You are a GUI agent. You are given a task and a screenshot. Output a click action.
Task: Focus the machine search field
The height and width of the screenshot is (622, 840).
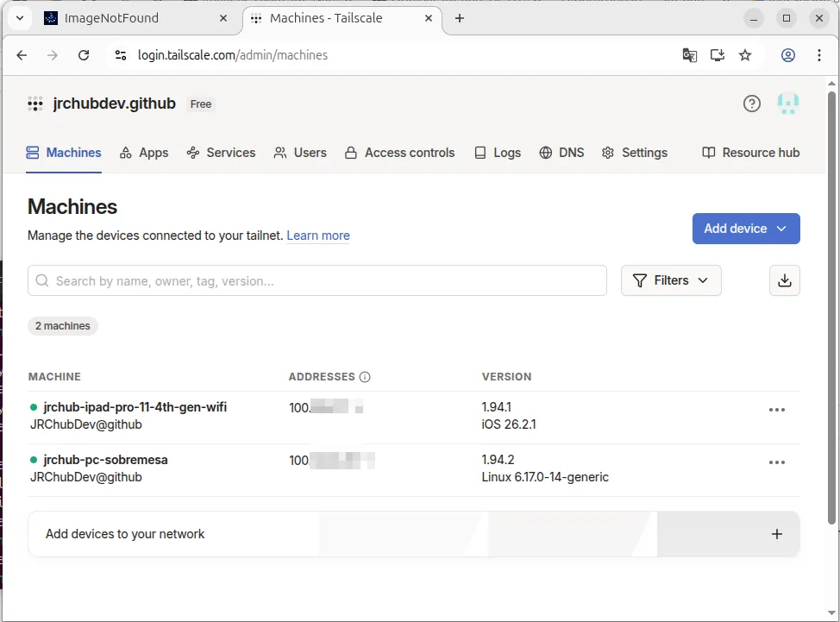pyautogui.click(x=317, y=280)
